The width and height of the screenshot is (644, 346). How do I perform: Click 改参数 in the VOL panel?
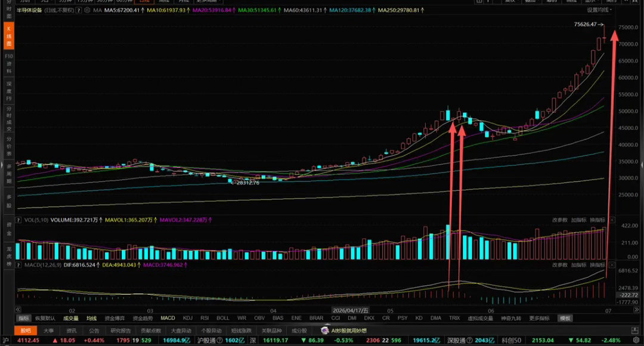coord(560,220)
